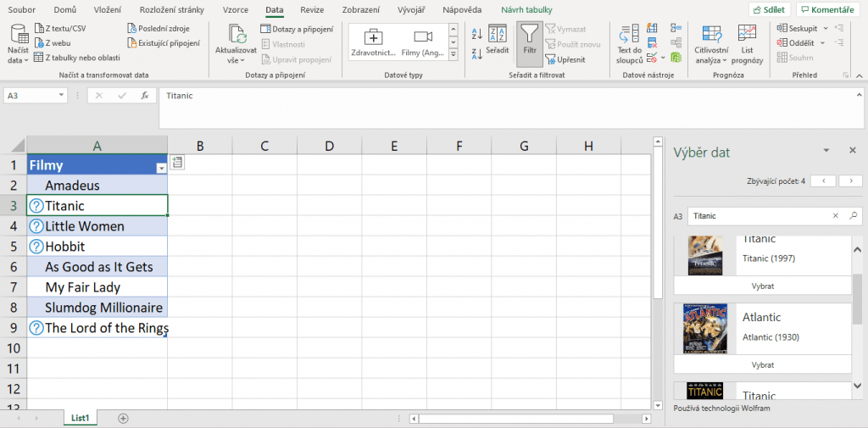Click the question mark icon beside Hobbit
The width and height of the screenshot is (868, 428).
36,247
